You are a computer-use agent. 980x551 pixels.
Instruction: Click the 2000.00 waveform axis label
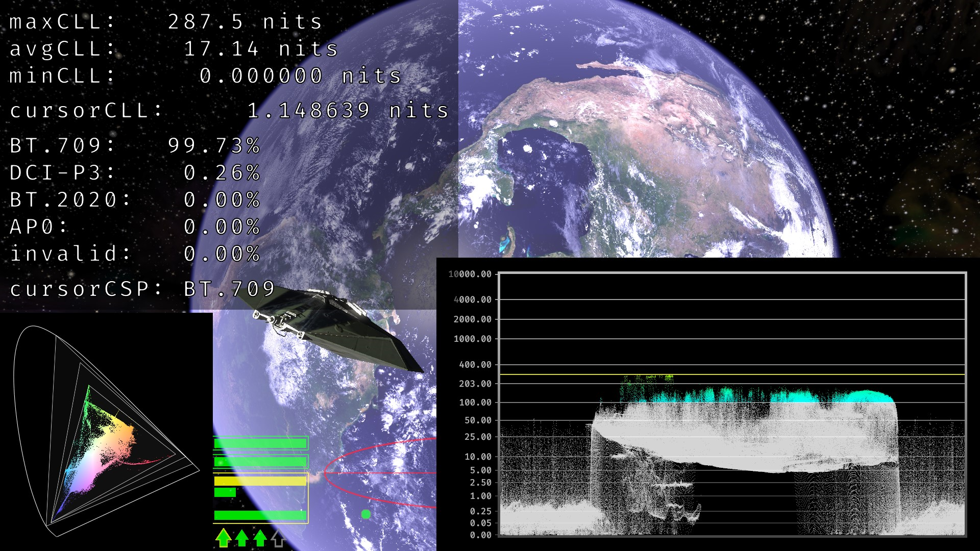(x=473, y=319)
